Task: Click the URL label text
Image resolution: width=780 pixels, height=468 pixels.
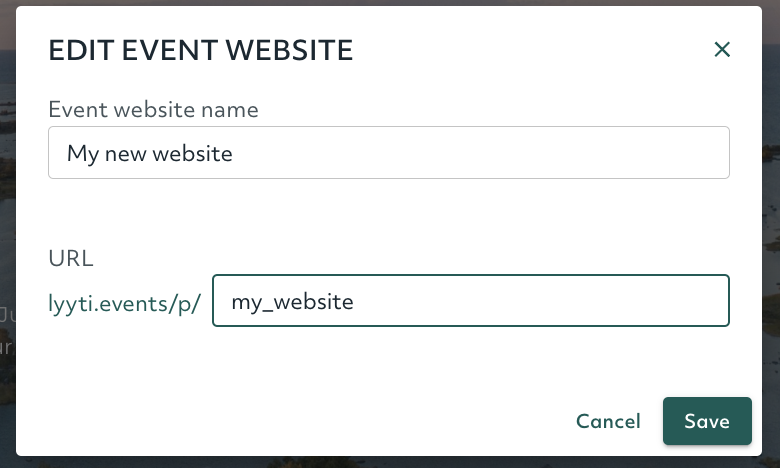Action: [x=71, y=258]
